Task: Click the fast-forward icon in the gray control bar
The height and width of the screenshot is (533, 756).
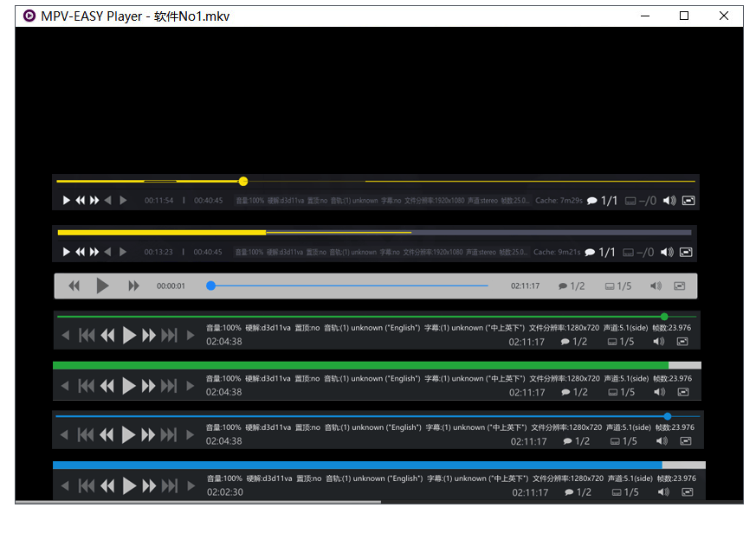Action: 133,286
